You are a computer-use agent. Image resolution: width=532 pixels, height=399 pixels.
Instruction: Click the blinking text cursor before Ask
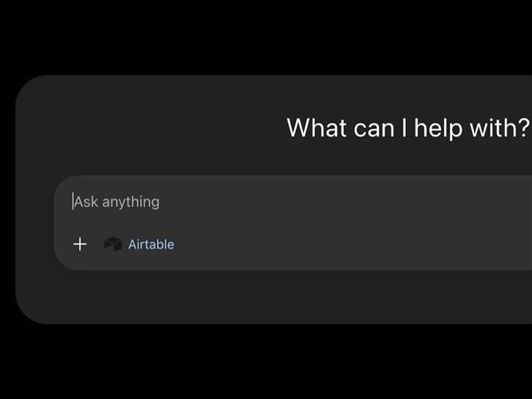point(73,201)
